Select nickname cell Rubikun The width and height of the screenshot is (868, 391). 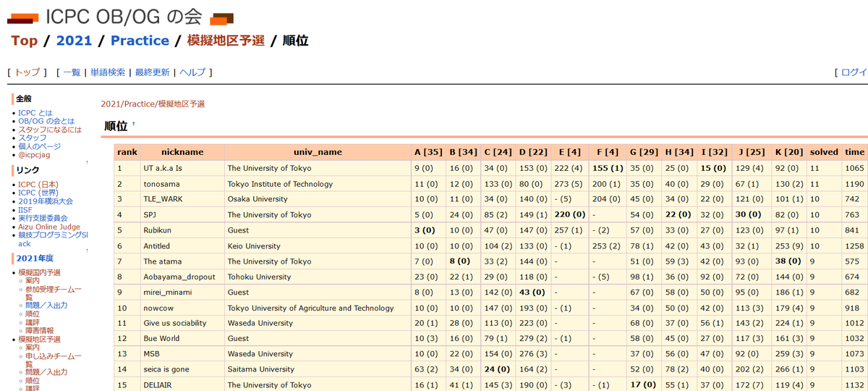pyautogui.click(x=182, y=230)
